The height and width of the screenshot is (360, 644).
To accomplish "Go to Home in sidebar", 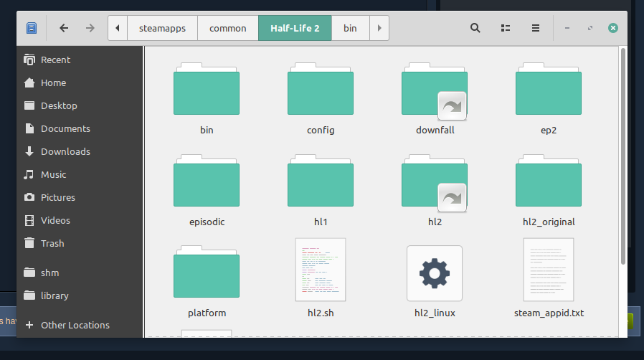I will (x=80, y=83).
